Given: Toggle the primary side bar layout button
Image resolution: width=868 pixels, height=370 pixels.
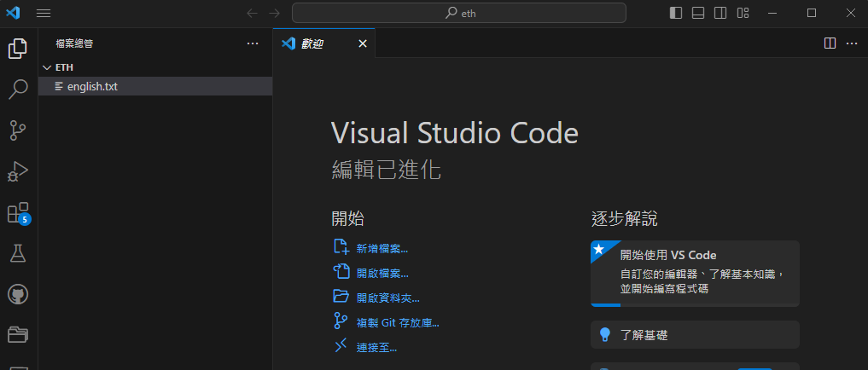Looking at the screenshot, I should click(676, 14).
